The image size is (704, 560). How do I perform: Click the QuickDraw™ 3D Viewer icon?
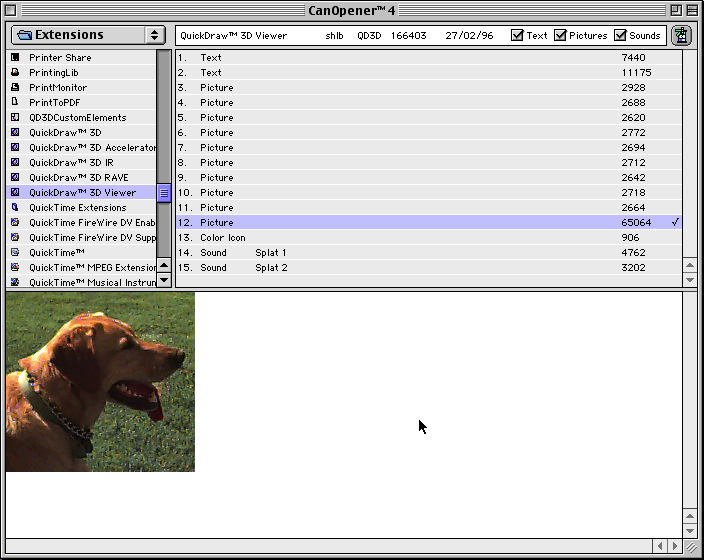[x=15, y=192]
